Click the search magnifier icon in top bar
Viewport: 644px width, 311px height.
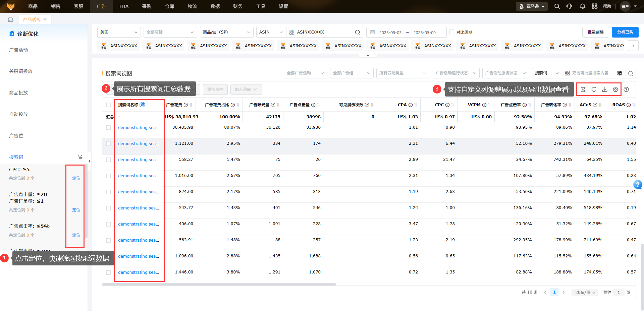[557, 6]
